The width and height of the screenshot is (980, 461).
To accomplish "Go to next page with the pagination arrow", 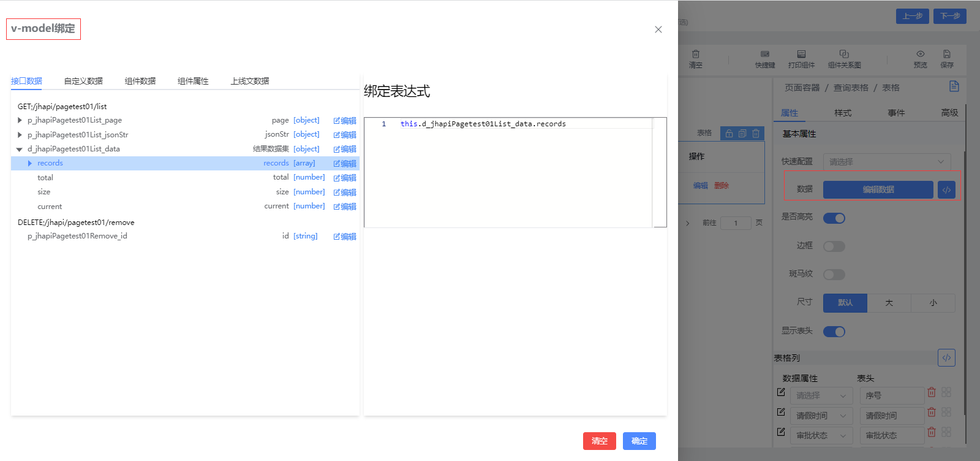I will 688,223.
